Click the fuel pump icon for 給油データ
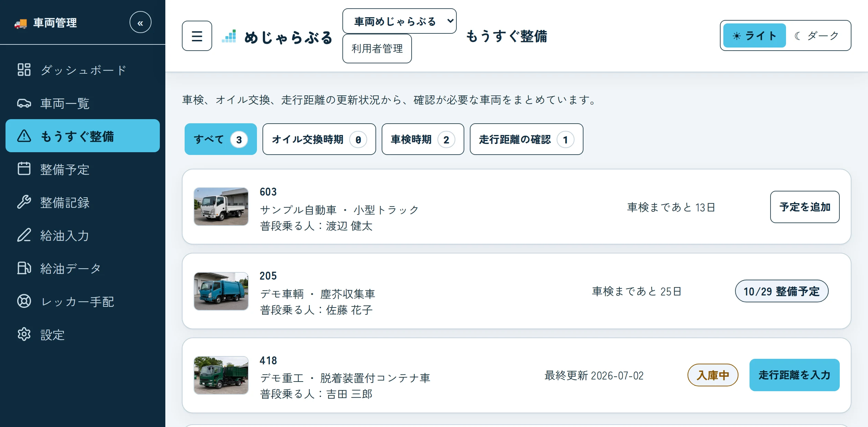This screenshot has width=868, height=427. pyautogui.click(x=24, y=268)
